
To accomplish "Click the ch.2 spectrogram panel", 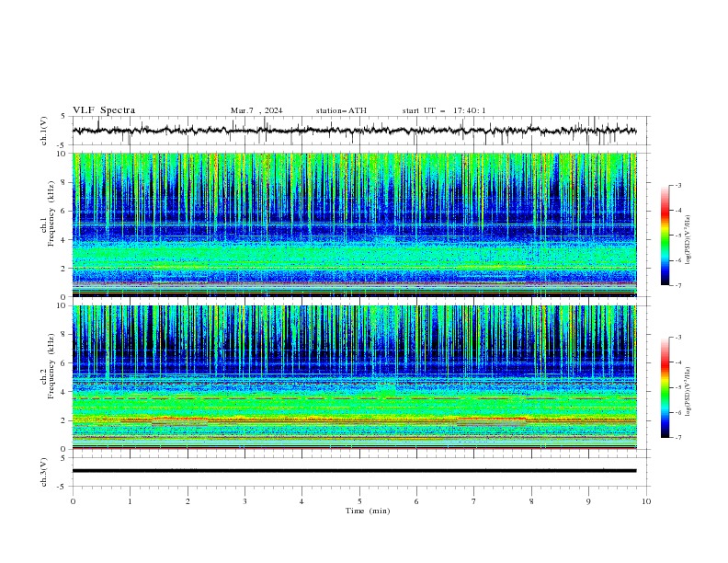I will pos(354,377).
